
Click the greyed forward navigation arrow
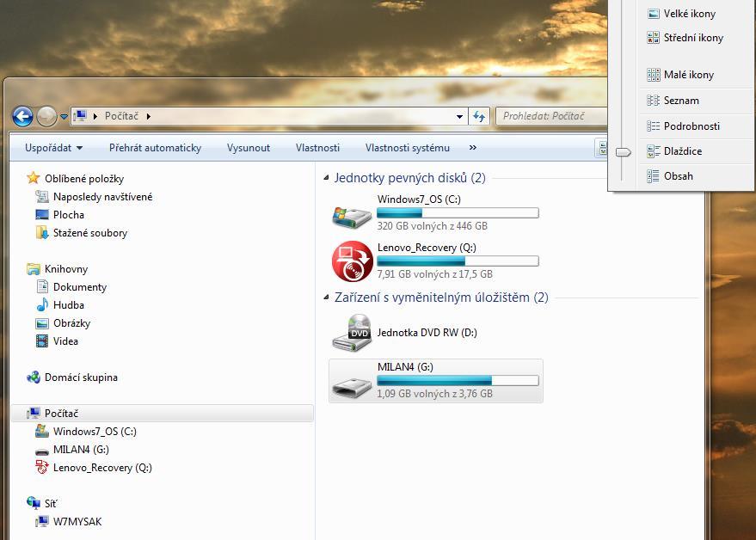[46, 117]
